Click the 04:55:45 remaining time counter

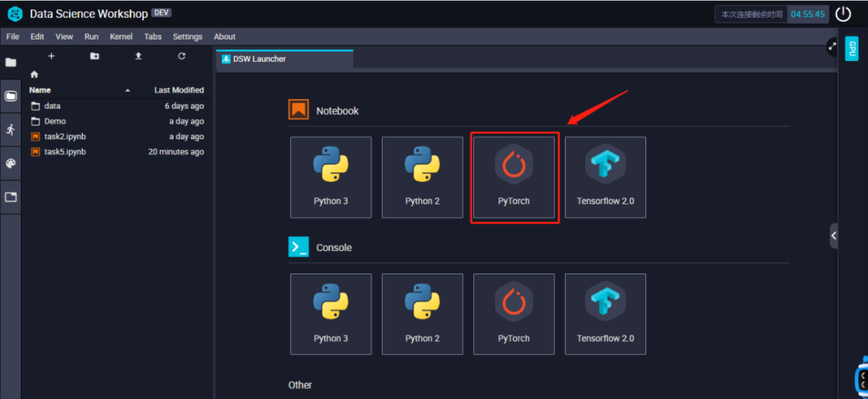(x=809, y=14)
